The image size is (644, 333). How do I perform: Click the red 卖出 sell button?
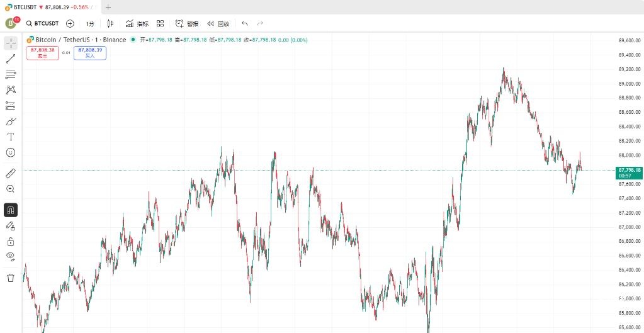[x=43, y=53]
